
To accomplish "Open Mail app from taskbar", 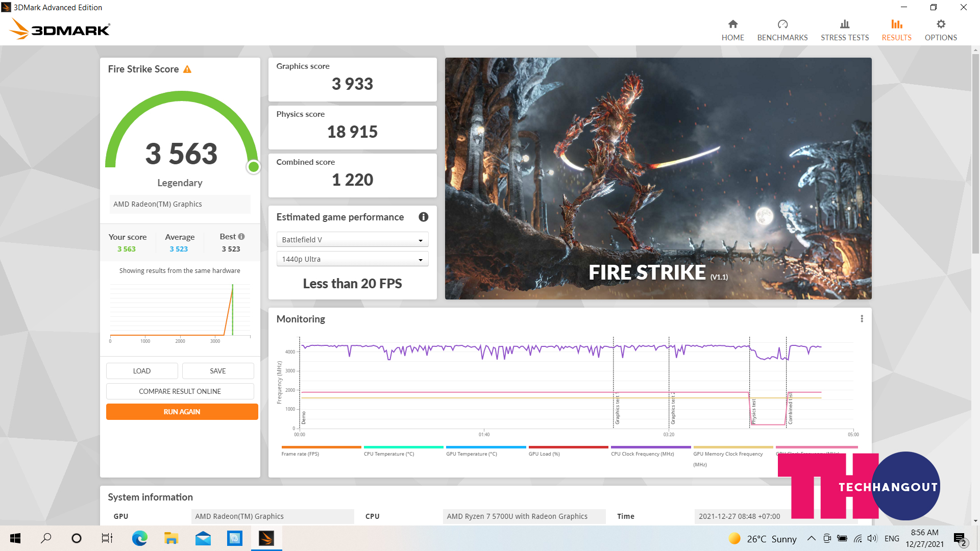I will tap(203, 538).
